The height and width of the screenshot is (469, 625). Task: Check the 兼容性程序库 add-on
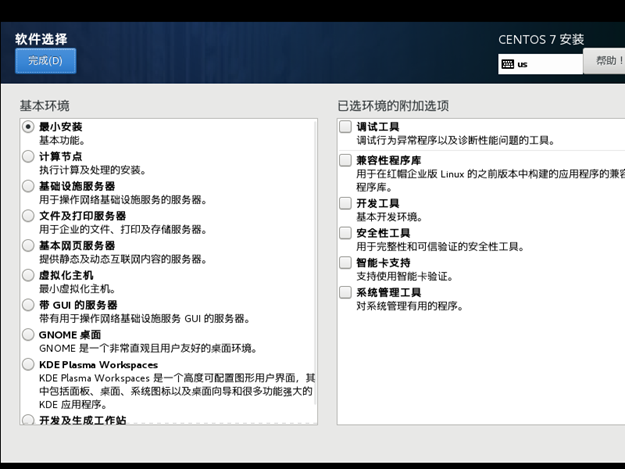345,160
